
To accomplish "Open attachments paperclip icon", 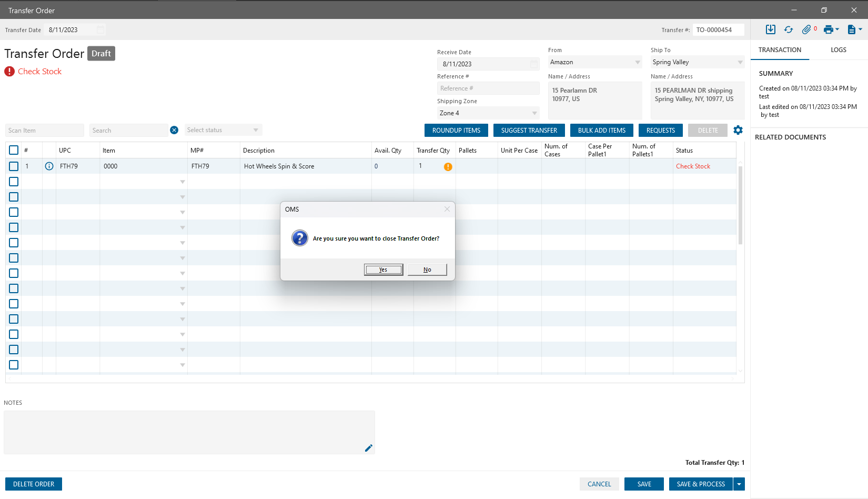I will tap(806, 29).
